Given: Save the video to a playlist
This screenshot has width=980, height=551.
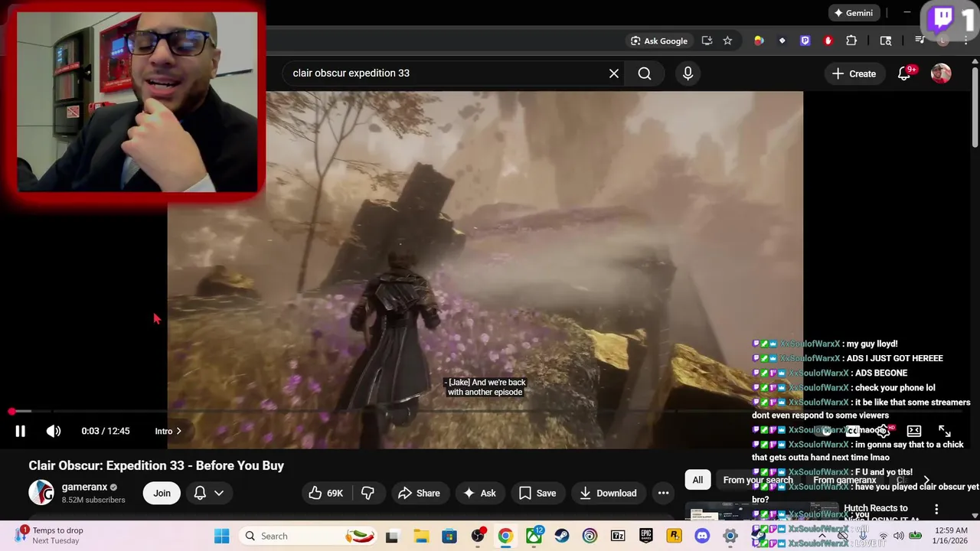Looking at the screenshot, I should [537, 493].
